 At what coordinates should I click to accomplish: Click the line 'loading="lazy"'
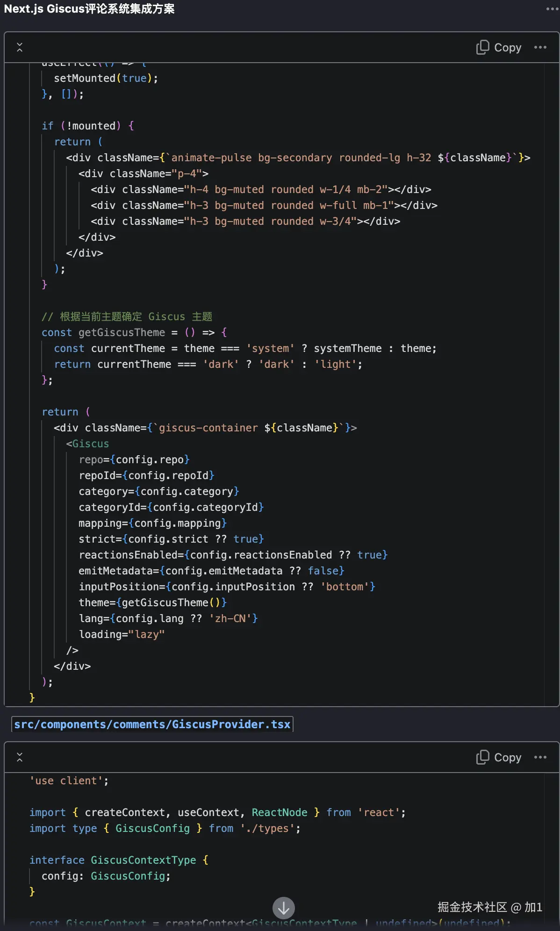pos(122,634)
